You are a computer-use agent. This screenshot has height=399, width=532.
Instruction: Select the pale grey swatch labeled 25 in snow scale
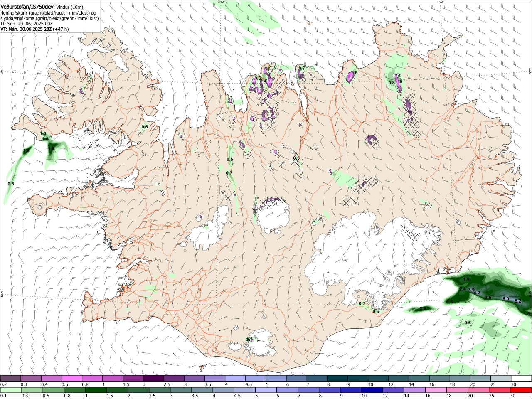point(501,379)
